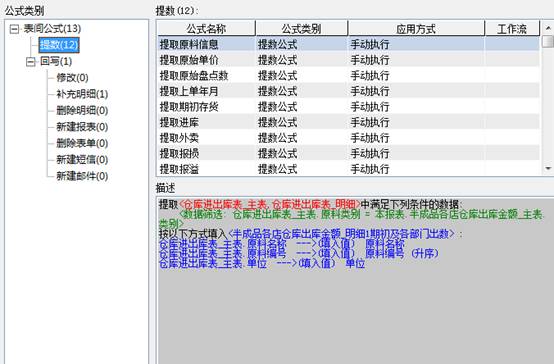Select the 新建邮件(0) tree item
The width and height of the screenshot is (554, 364).
point(82,176)
